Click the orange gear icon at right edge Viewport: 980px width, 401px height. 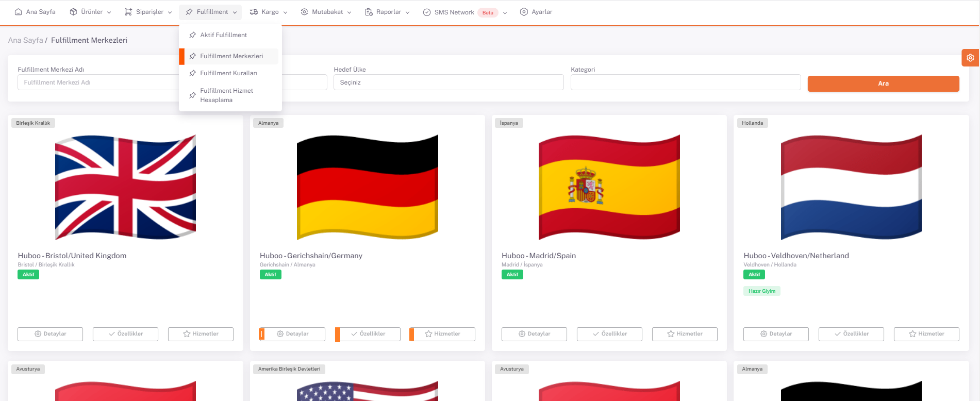pyautogui.click(x=970, y=58)
